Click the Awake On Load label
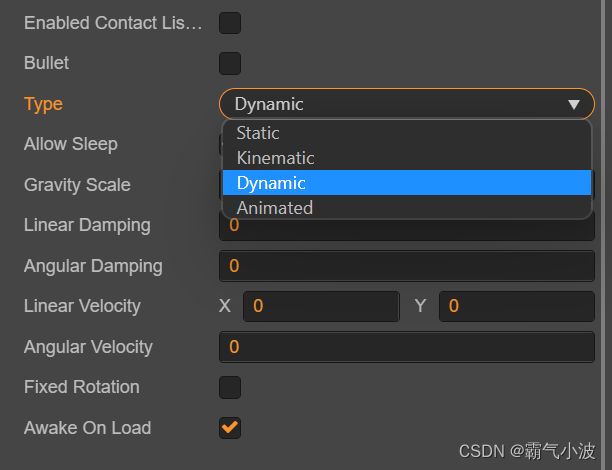This screenshot has height=470, width=612. tap(87, 428)
